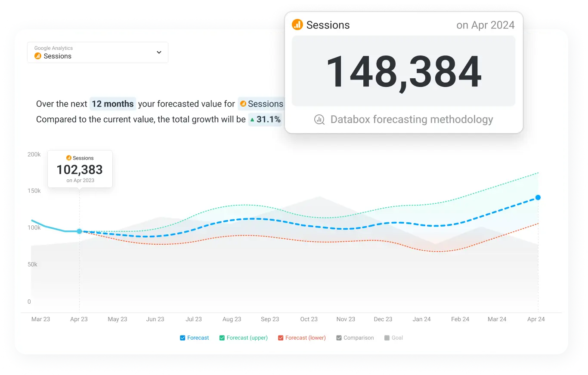Click the Mar 23 x-axis label
Image resolution: width=588 pixels, height=375 pixels.
click(41, 319)
